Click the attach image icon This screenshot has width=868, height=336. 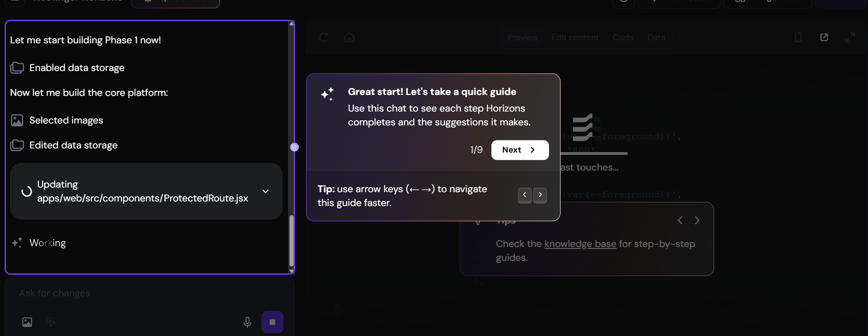(x=27, y=322)
